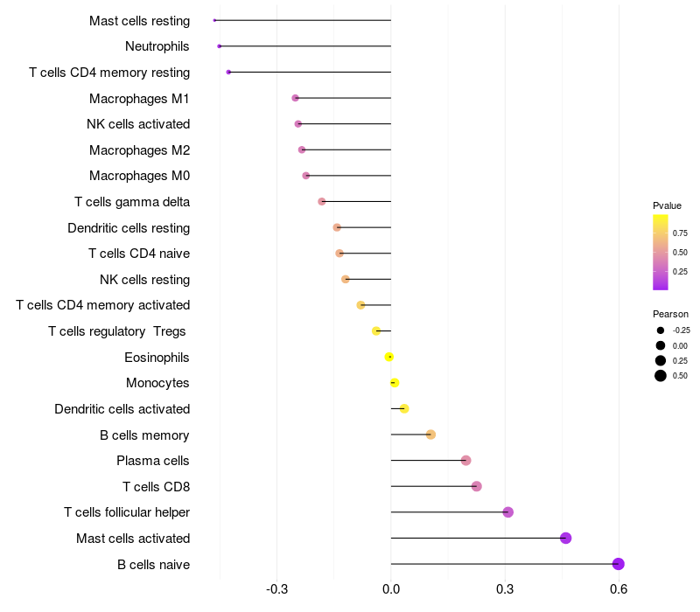Click the B cells naive data point
Viewport: 700px width, 612px height.
[618, 564]
